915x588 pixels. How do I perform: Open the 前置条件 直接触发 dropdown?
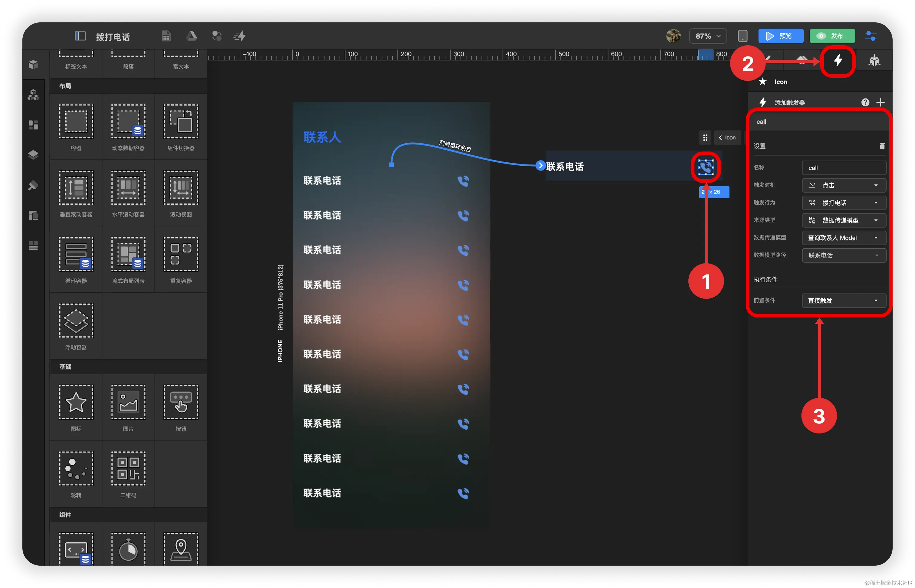(844, 300)
